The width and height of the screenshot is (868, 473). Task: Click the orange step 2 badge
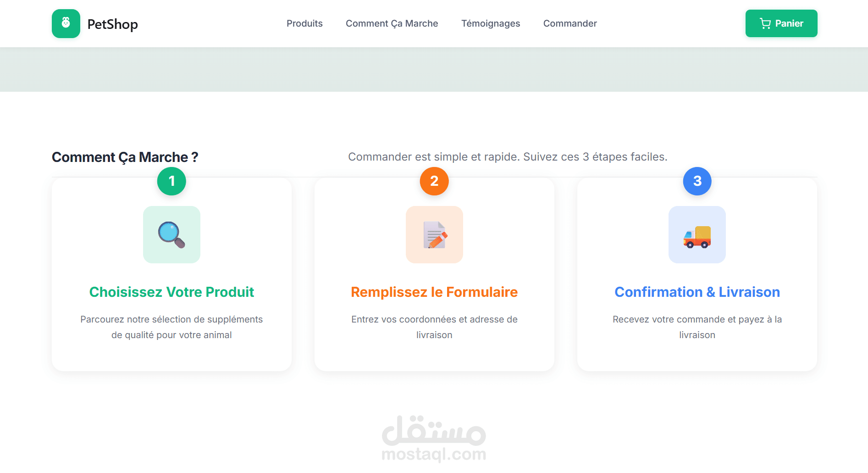point(434,181)
